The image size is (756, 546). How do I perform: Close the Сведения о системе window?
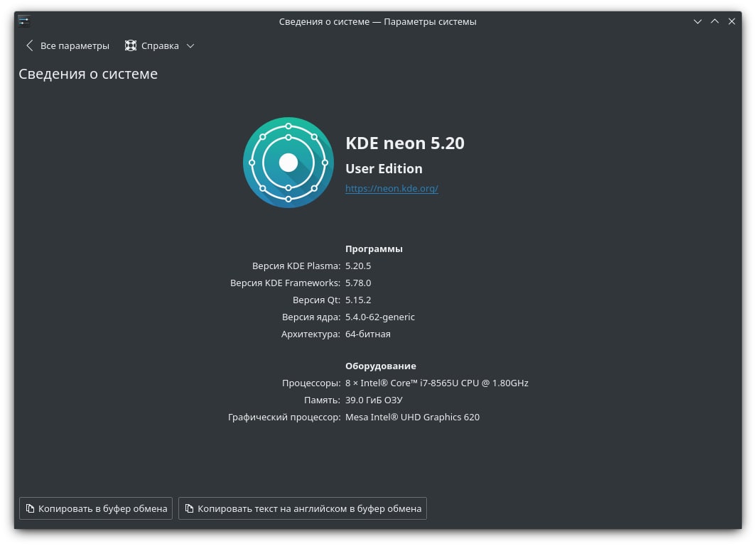pos(731,21)
